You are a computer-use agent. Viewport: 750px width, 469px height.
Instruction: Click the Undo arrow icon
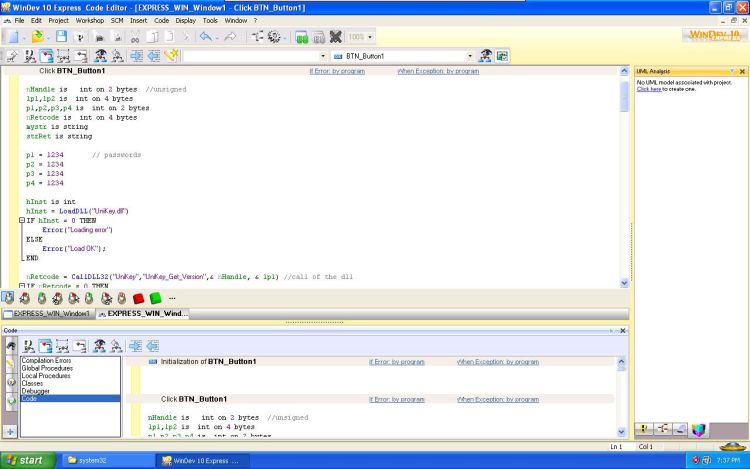coord(206,37)
